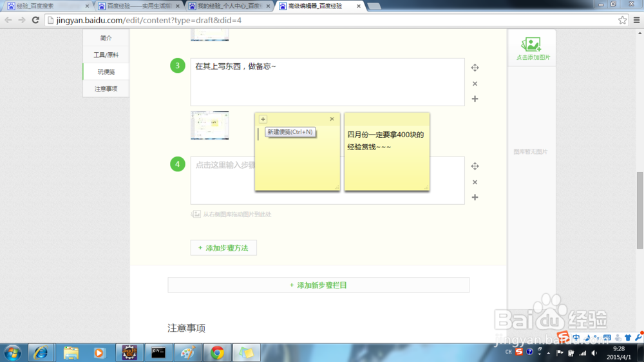The height and width of the screenshot is (362, 644).
Task: Open the media player taskbar icon
Action: coord(99,353)
